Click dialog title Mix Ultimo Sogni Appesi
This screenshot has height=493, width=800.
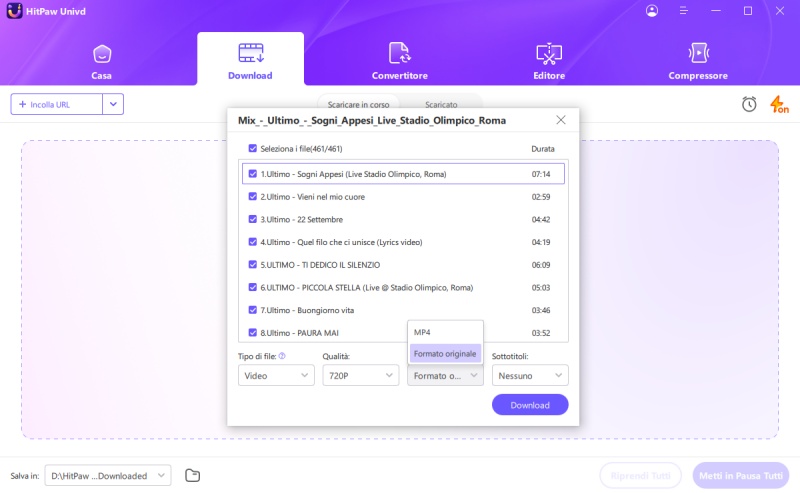(x=372, y=120)
